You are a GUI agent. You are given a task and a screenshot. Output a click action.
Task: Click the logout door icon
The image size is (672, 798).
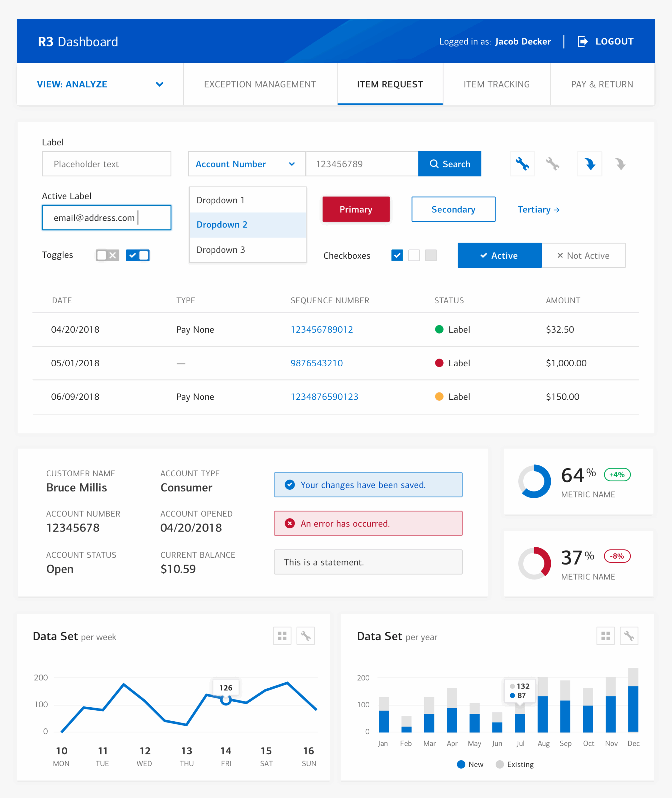583,41
